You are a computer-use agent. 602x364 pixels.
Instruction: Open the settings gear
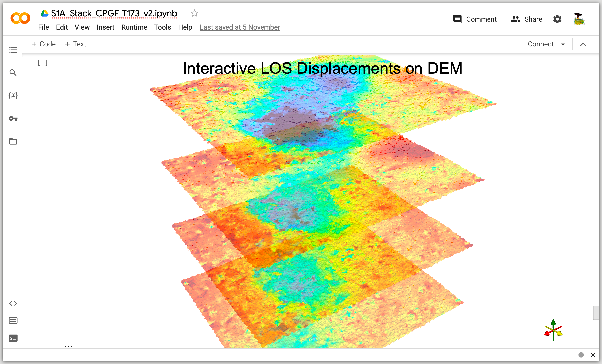coord(557,19)
